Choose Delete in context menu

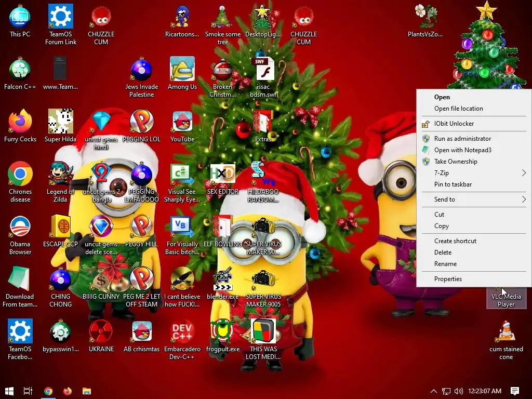point(474,252)
